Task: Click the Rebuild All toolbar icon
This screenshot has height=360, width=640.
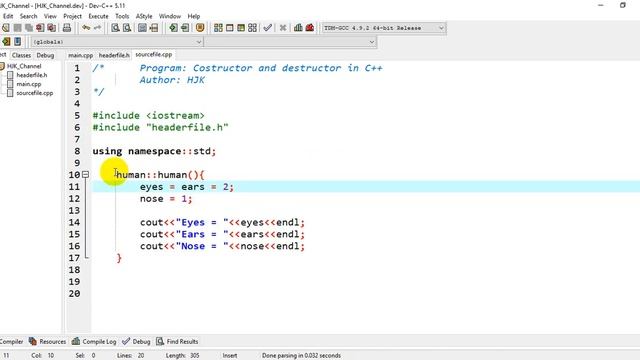Action: pos(253,28)
